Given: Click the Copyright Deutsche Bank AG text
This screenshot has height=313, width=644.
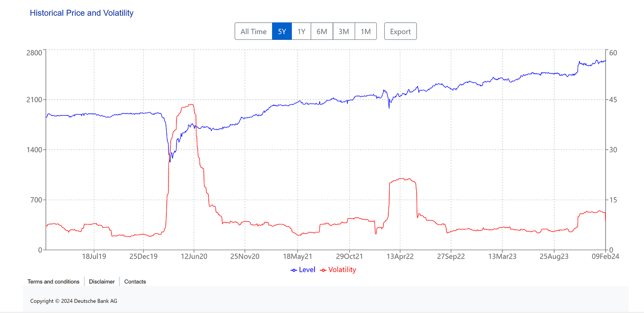Looking at the screenshot, I should (73, 301).
